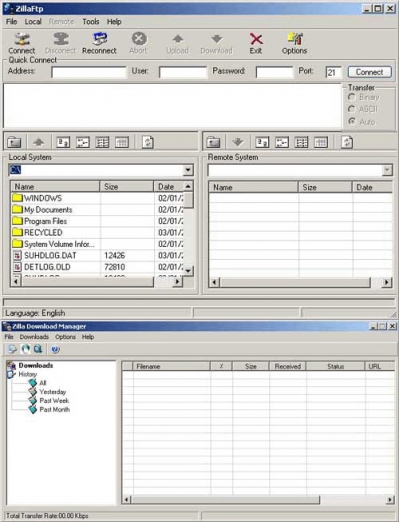Open ZillaFtp File menu
The height and width of the screenshot is (522, 400).
point(11,22)
